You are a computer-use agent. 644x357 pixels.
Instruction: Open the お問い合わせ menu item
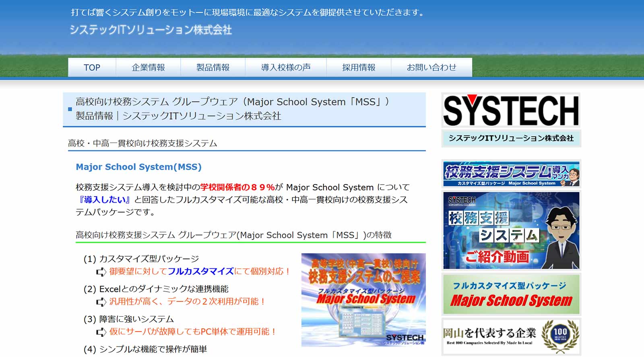point(431,67)
